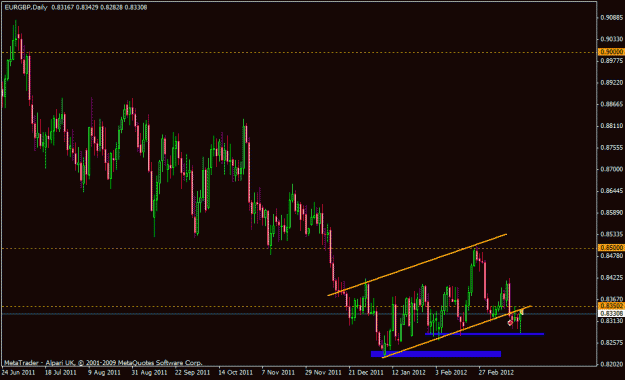This screenshot has height=380, width=625.
Task: Select the orange 0.83502 price level tag
Action: click(611, 306)
